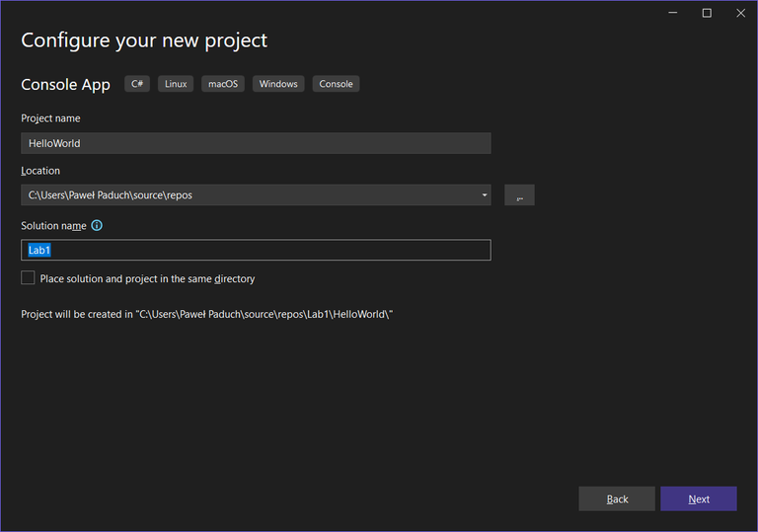This screenshot has height=532, width=758.
Task: Click the C# language tag
Action: [137, 84]
